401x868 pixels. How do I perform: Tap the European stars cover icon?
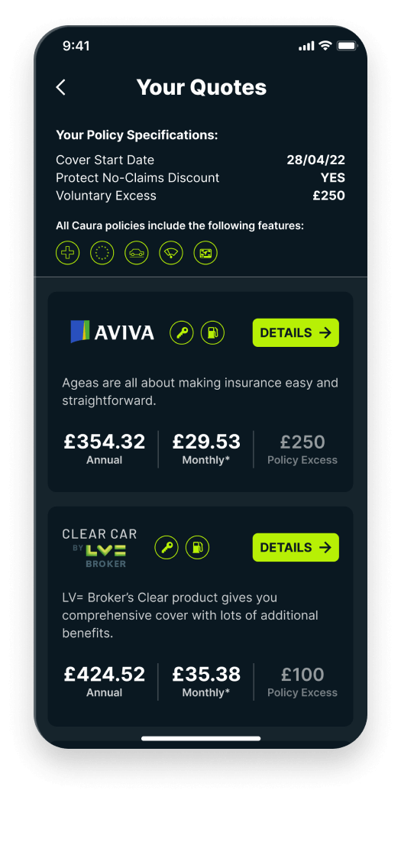pos(102,253)
